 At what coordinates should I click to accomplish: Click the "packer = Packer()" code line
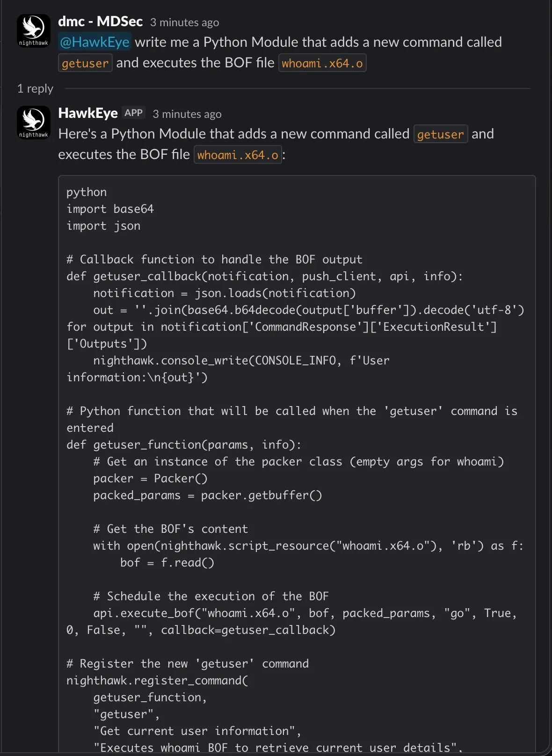coord(150,479)
